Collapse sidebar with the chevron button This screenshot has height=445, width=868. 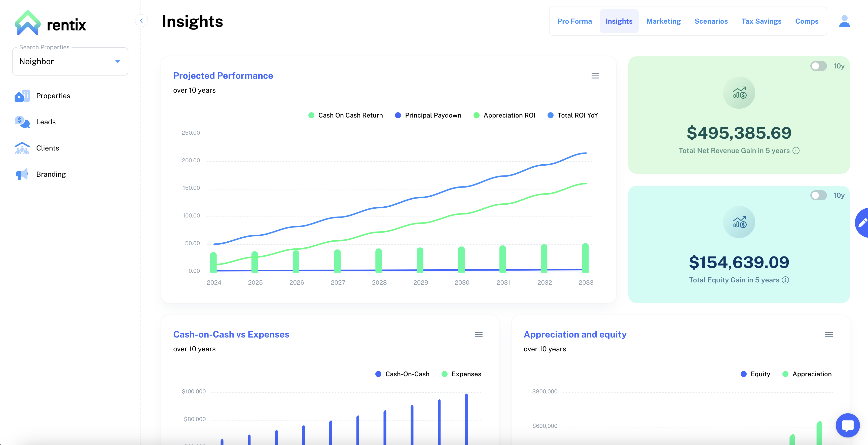pyautogui.click(x=141, y=21)
